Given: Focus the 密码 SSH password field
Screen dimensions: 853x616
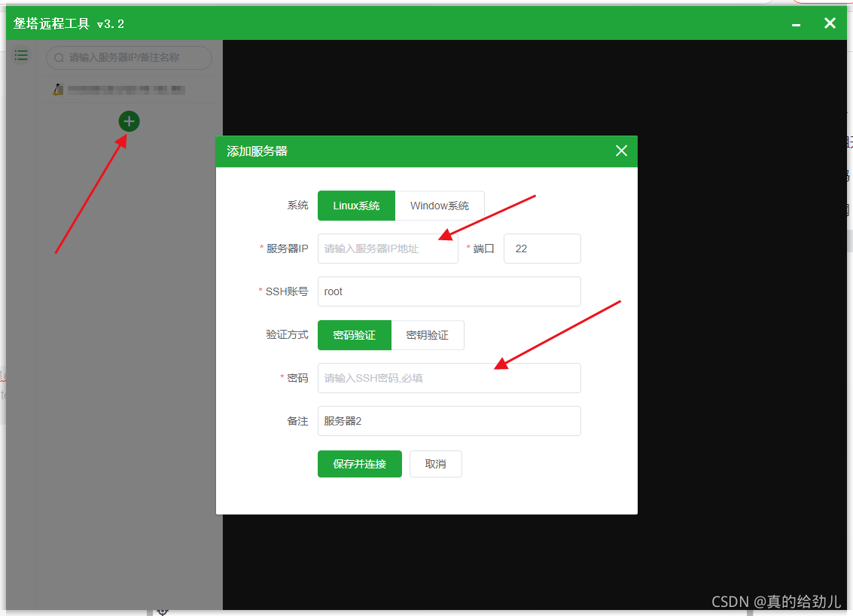Looking at the screenshot, I should [x=449, y=378].
